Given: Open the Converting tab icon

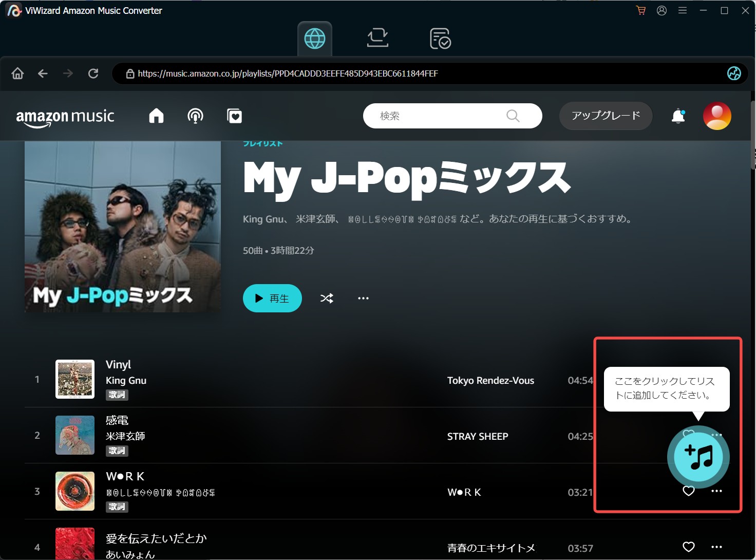Looking at the screenshot, I should 377,39.
